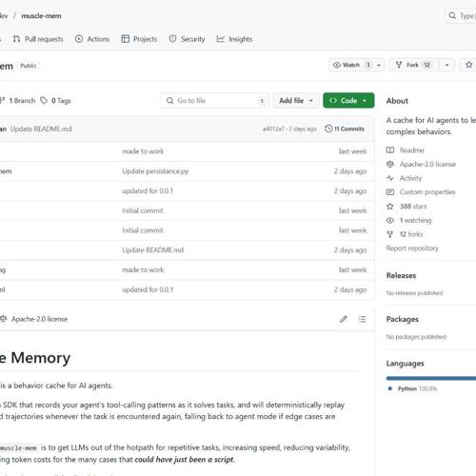Click the Python 100.0% language link
476x476 pixels.
tap(417, 388)
